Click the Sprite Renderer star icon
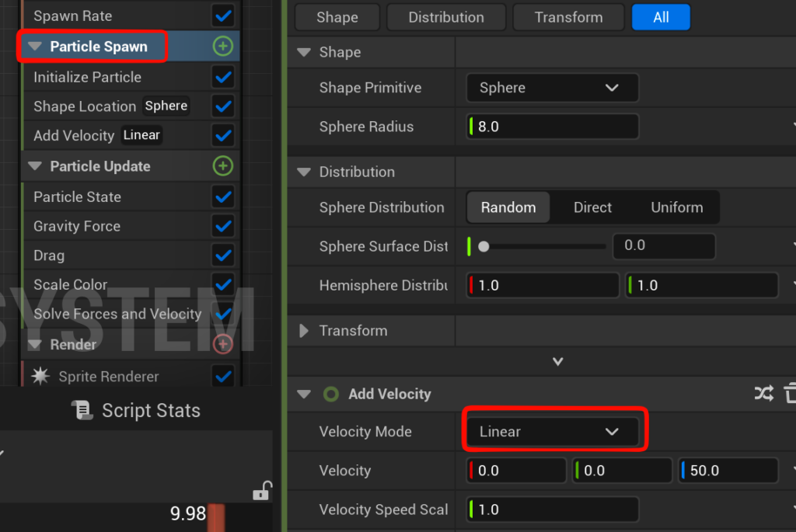796x532 pixels. pyautogui.click(x=40, y=377)
